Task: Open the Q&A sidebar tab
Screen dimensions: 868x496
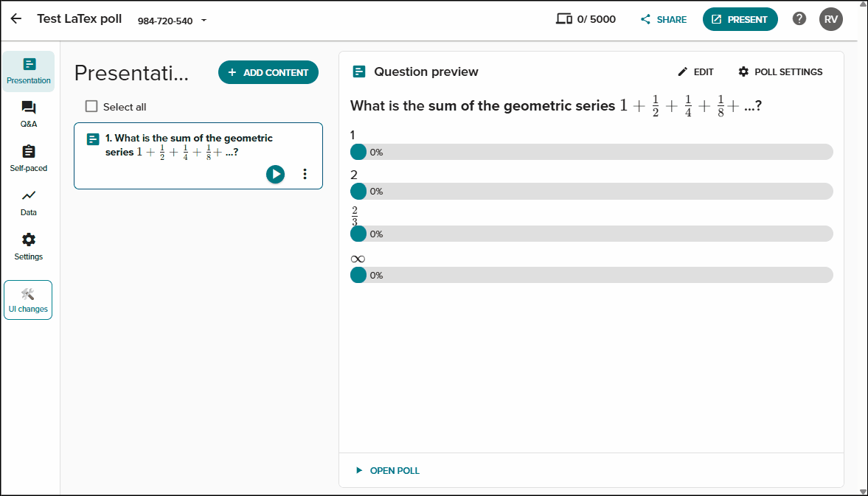Action: tap(29, 114)
